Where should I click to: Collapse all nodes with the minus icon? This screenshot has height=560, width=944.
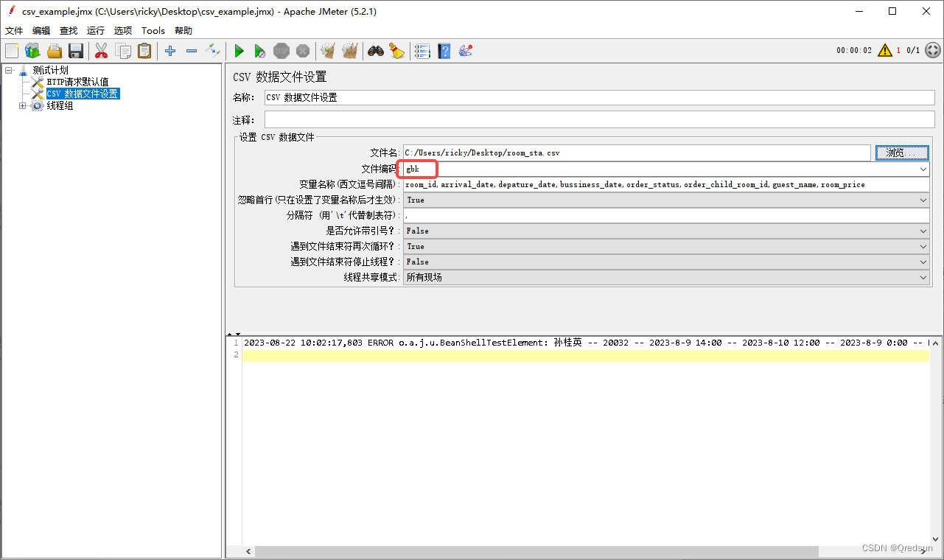coord(192,51)
